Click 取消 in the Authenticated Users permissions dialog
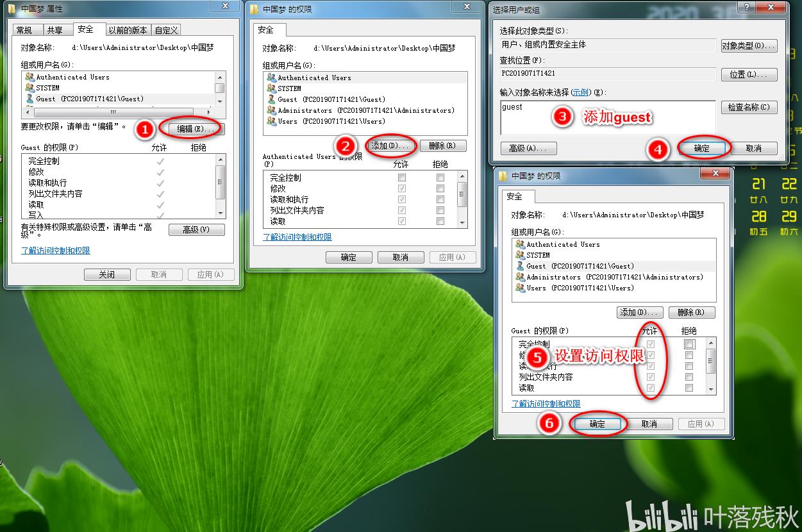This screenshot has height=532, width=802. [x=401, y=257]
